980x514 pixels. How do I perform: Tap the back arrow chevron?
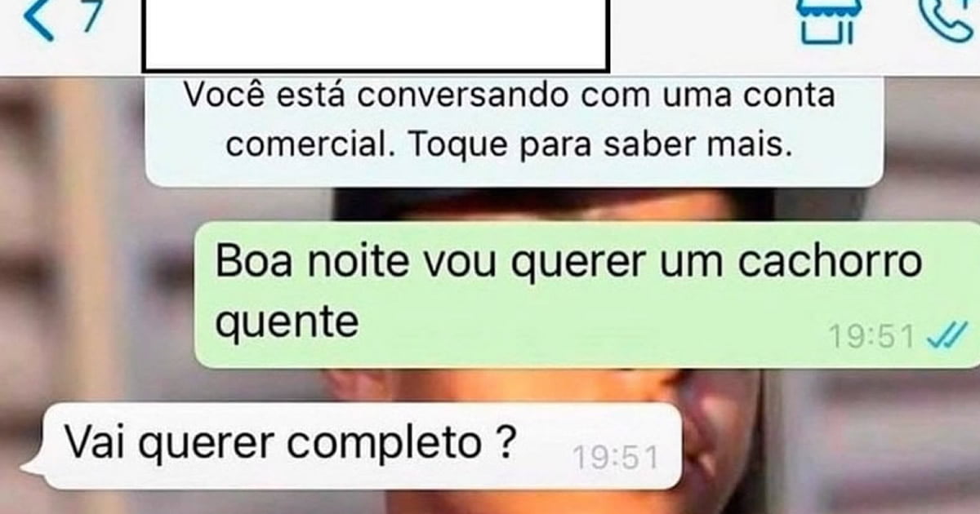tap(40, 20)
